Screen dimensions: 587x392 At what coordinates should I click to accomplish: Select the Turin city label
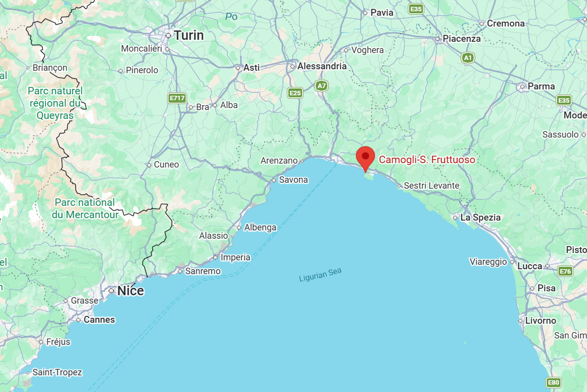[189, 35]
